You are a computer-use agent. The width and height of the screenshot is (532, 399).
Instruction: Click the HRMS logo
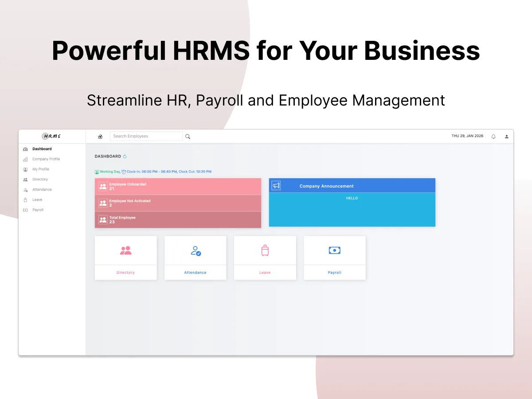tap(52, 136)
